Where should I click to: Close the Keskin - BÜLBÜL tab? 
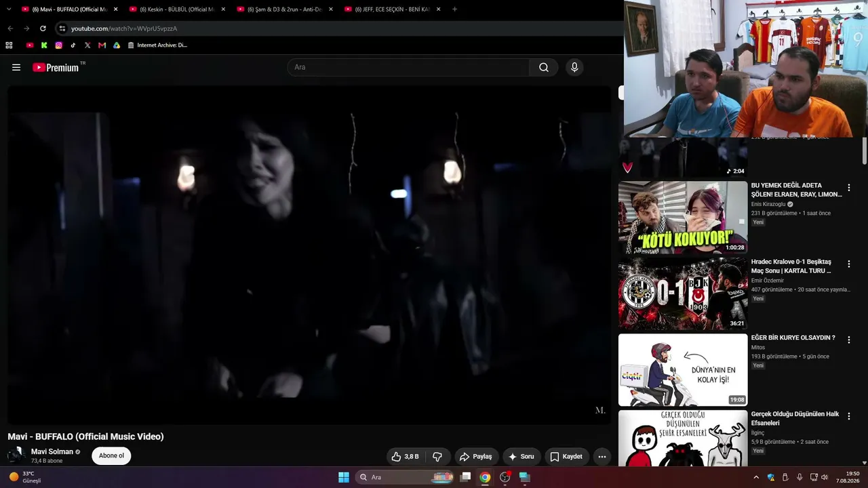[223, 9]
